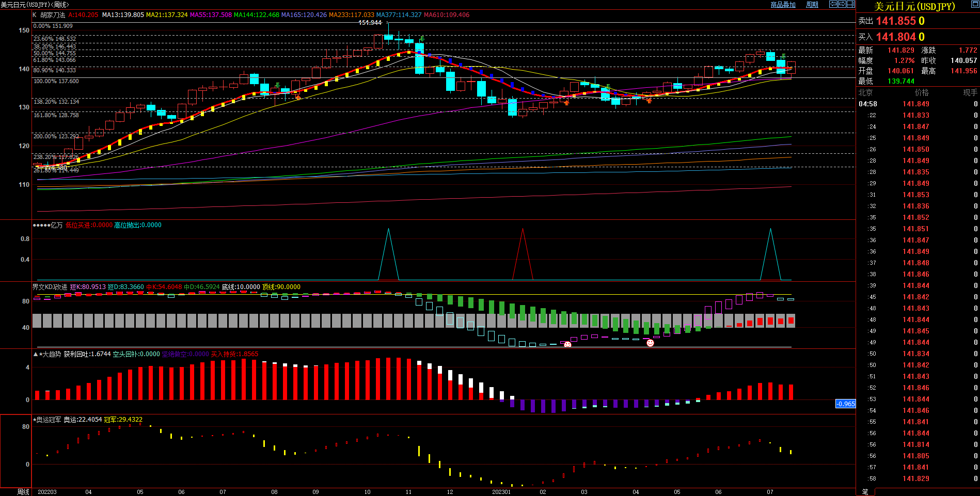The height and width of the screenshot is (496, 980).
Task: Click the ★奥运冠军 indicator label
Action: tap(48, 420)
